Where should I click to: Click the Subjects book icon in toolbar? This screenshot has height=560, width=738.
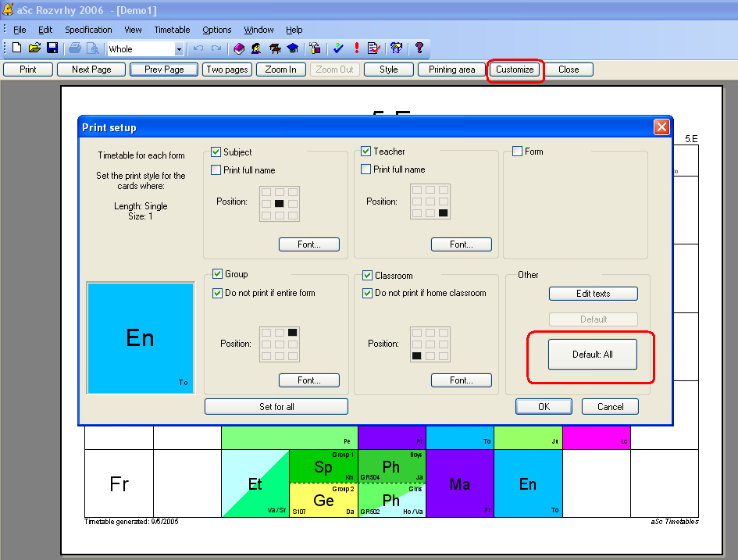click(240, 48)
